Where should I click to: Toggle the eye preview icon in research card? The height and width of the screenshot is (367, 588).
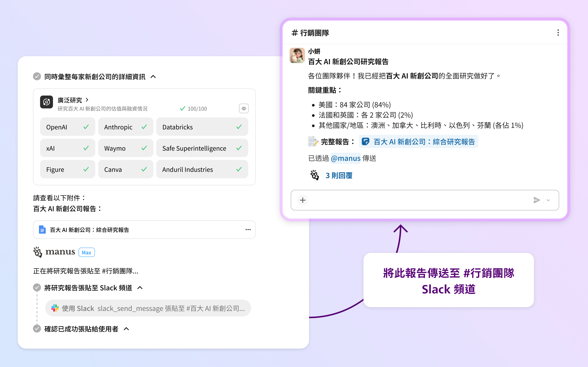(x=244, y=108)
